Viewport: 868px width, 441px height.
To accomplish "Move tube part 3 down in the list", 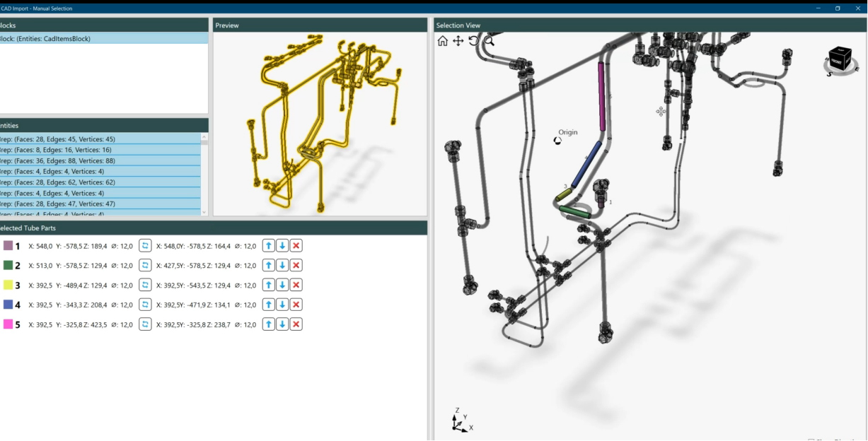I will [x=283, y=285].
